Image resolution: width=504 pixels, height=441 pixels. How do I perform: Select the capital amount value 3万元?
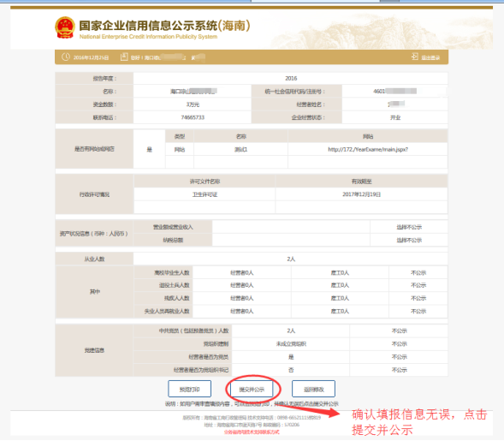click(x=193, y=104)
